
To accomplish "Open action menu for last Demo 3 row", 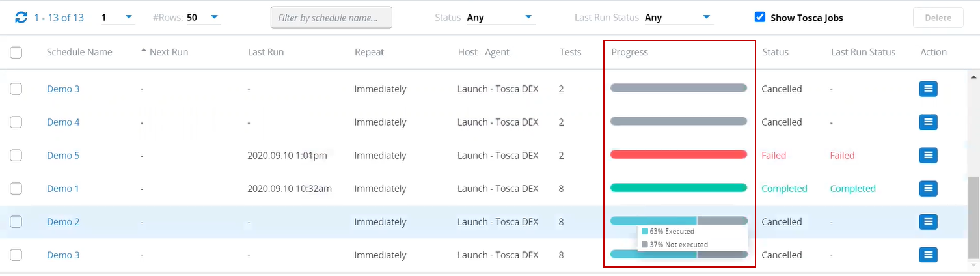I will [928, 255].
